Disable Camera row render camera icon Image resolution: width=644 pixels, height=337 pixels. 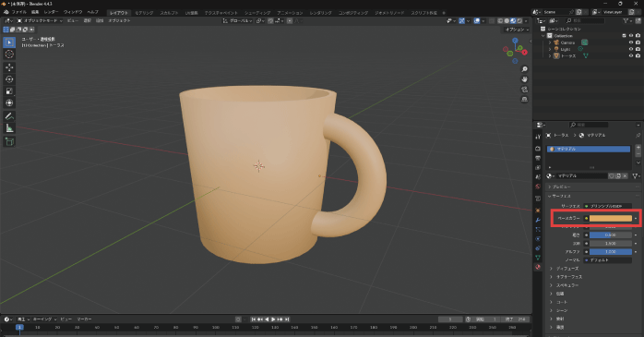click(x=638, y=42)
